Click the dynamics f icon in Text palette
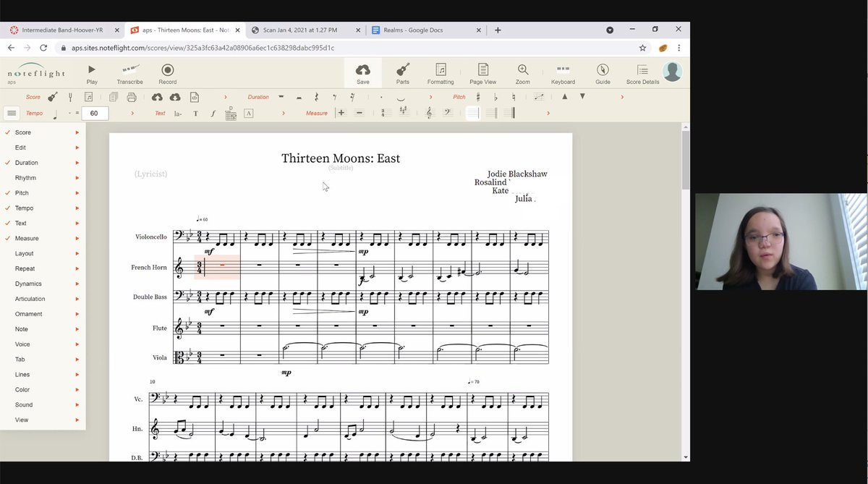Viewport: 868px width, 484px height. (213, 114)
